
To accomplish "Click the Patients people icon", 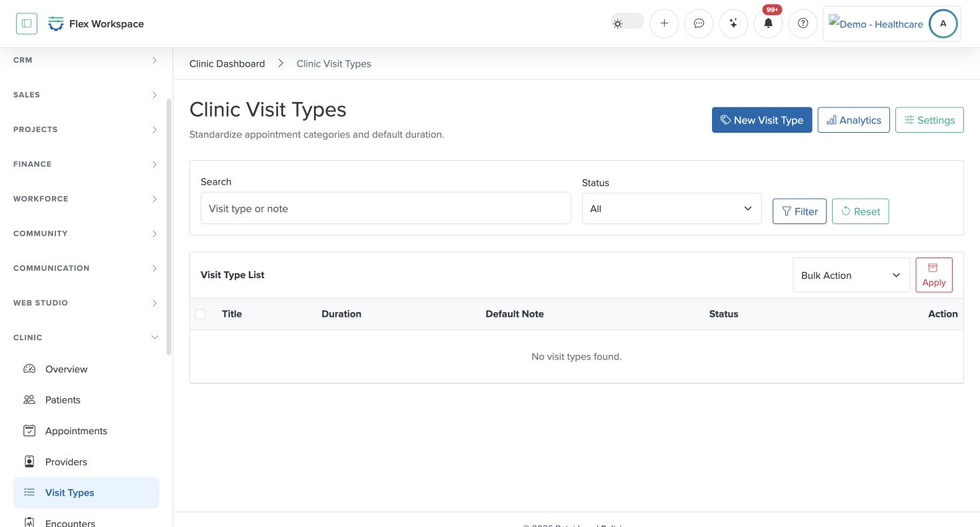I will [29, 400].
